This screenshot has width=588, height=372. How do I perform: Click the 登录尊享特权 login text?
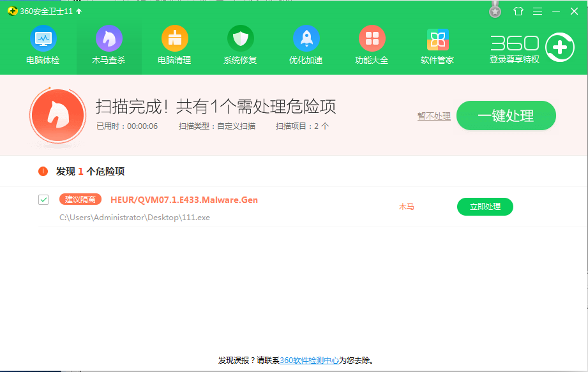pos(514,59)
